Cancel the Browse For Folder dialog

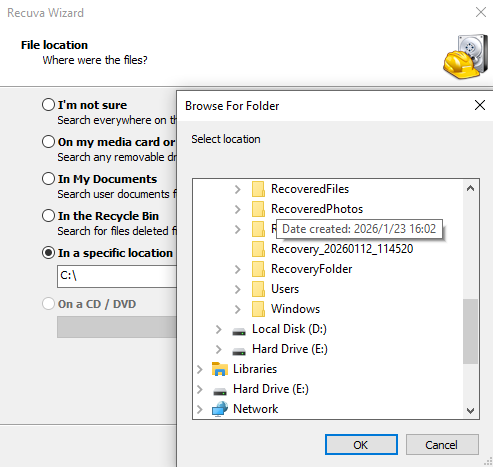[x=442, y=445]
